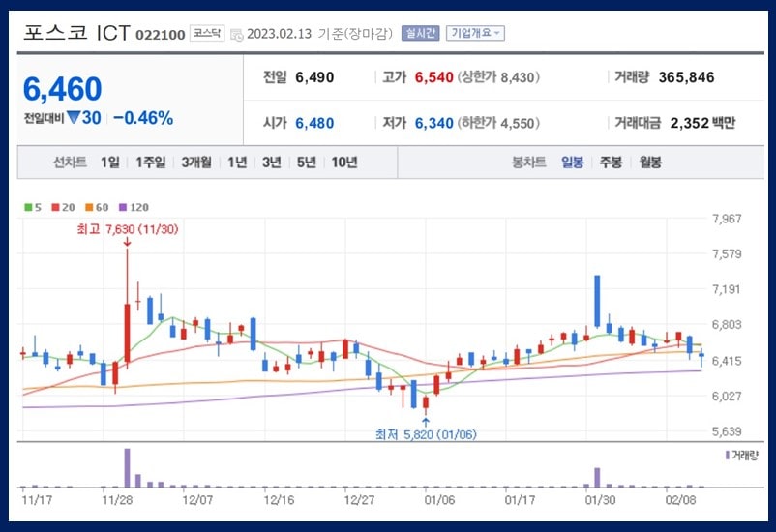Click the orange 60-day moving average swatch
776x532 pixels.
[x=89, y=207]
